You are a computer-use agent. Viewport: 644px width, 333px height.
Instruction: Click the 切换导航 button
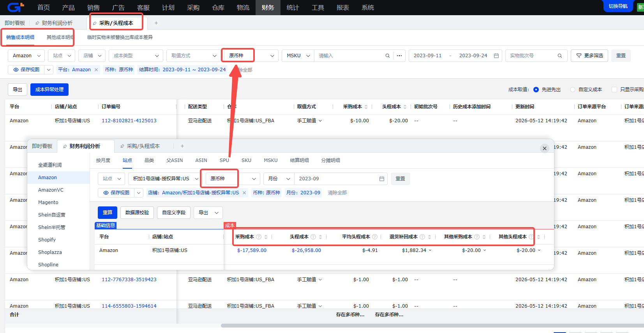[618, 6]
